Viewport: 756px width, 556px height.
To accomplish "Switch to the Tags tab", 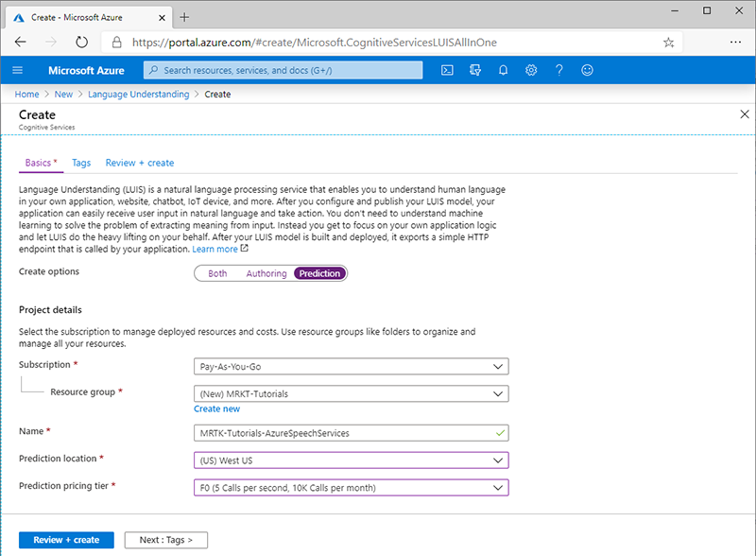I will (81, 163).
